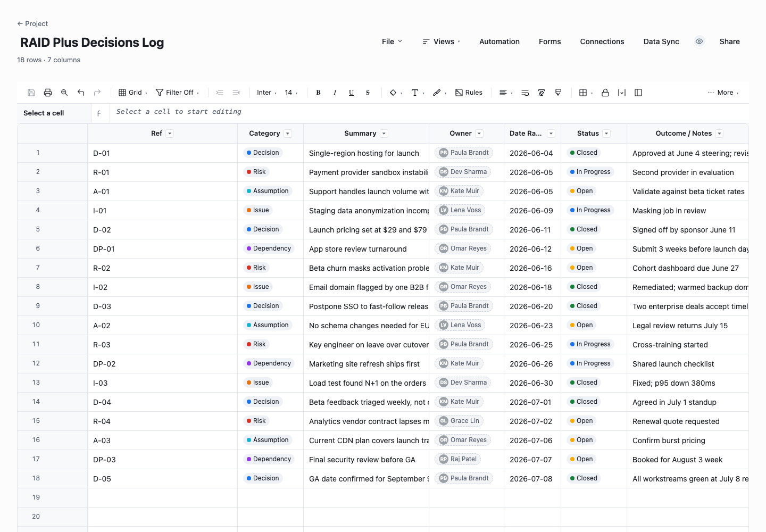Open the Owner column header dropdown arrow
Screen dimensions: 766x532
pos(479,134)
